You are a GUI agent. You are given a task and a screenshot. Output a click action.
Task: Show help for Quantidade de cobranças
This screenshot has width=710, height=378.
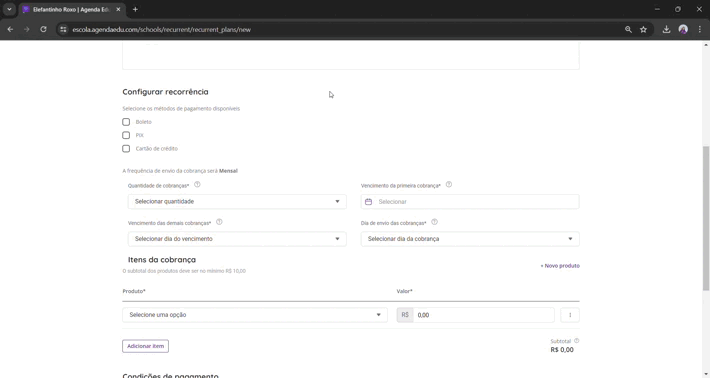pyautogui.click(x=197, y=185)
